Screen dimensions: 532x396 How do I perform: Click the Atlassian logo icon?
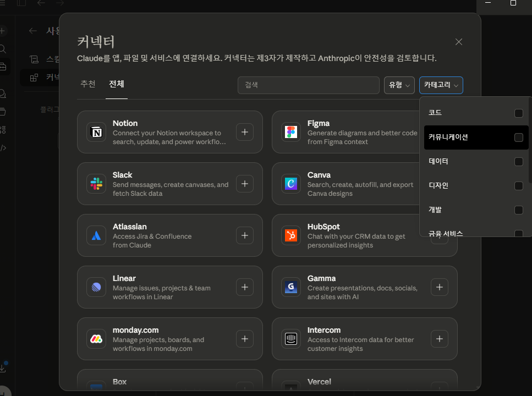click(96, 235)
